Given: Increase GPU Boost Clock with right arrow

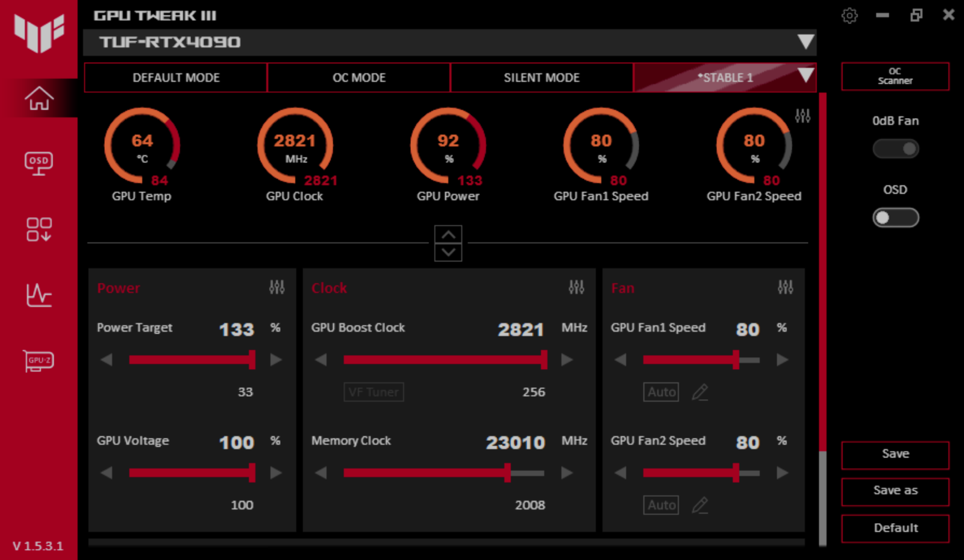Looking at the screenshot, I should [x=567, y=360].
